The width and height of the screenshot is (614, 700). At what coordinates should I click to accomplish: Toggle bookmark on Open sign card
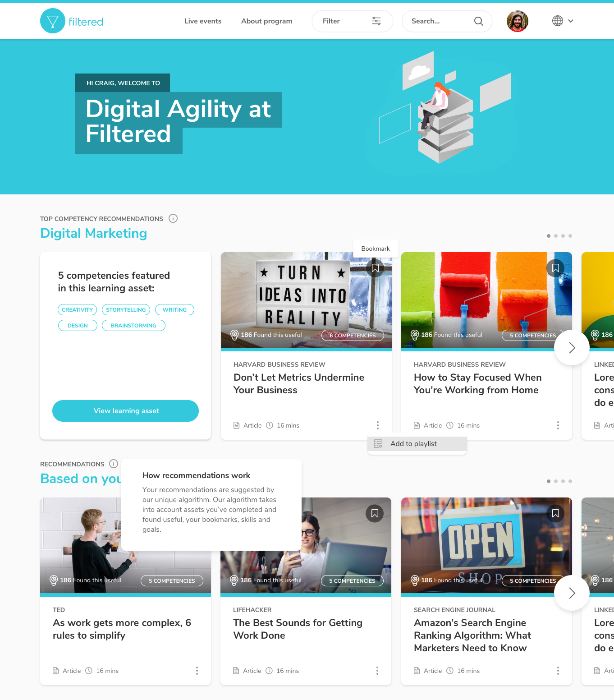coord(555,513)
